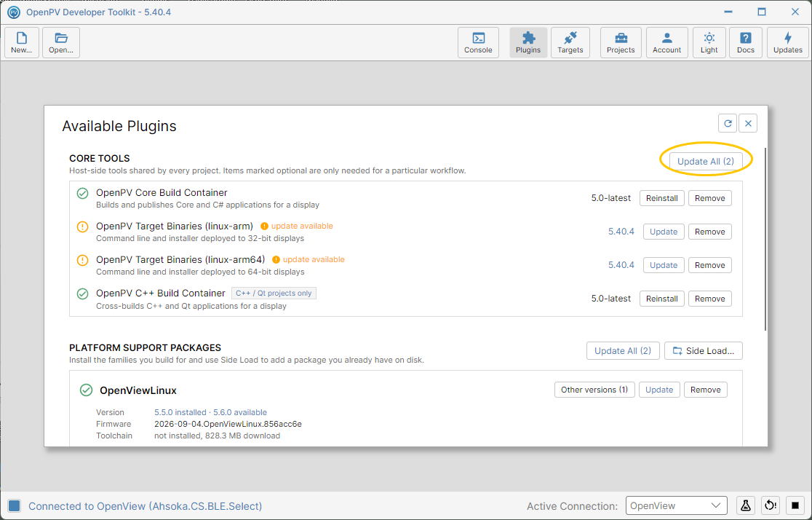Click firmware value 2026-09-04.OpenViewLinux.856acc6e
812x520 pixels.
228,424
